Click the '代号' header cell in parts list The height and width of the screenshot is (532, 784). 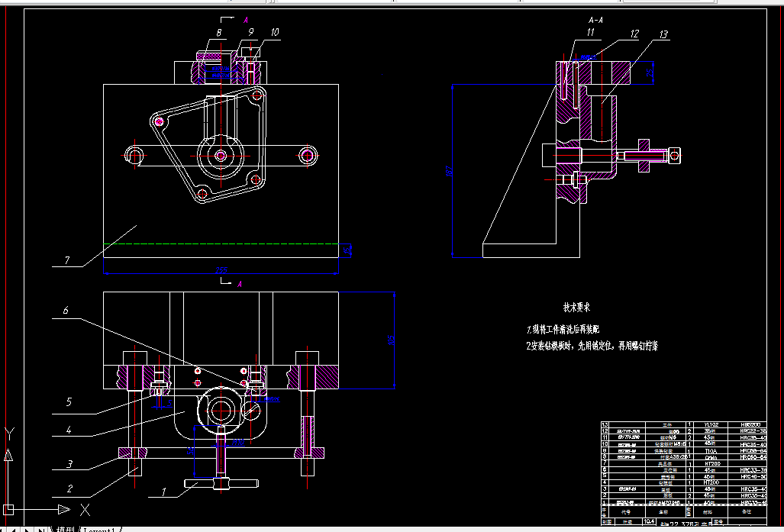626,512
